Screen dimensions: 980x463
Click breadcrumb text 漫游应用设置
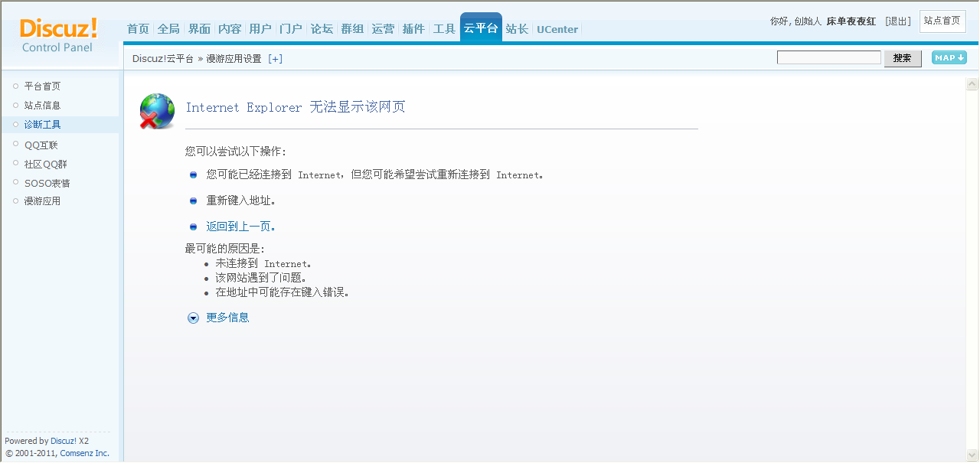click(x=234, y=59)
